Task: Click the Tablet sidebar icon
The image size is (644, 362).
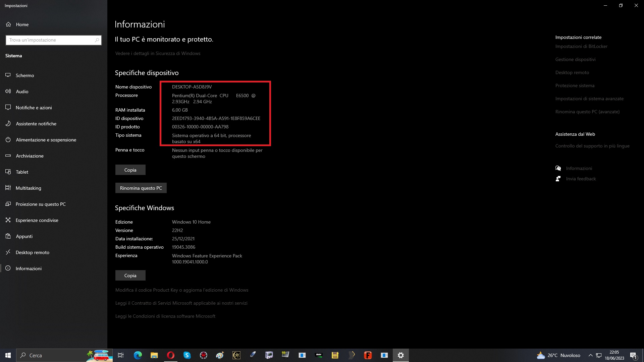Action: click(x=8, y=172)
